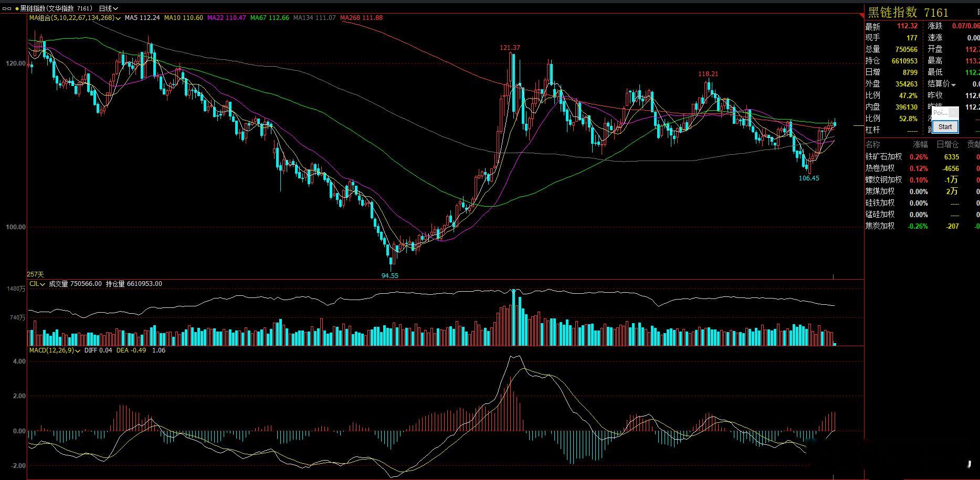The height and width of the screenshot is (480, 980).
Task: Click the 现手 value 177
Action: pos(912,38)
